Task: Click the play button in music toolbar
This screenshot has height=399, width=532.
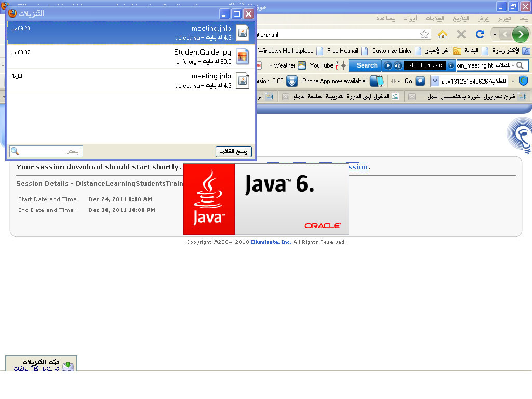Action: tap(388, 65)
